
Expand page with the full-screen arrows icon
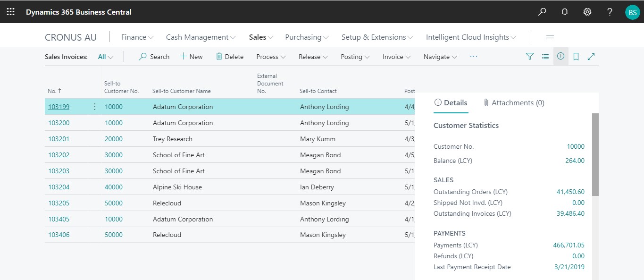591,57
